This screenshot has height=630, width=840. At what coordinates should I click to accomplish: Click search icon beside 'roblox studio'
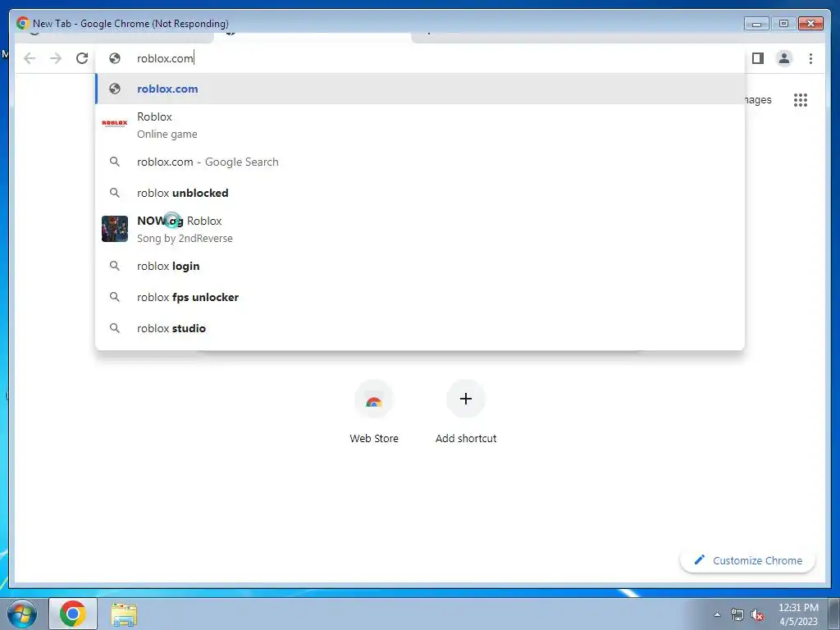(115, 328)
